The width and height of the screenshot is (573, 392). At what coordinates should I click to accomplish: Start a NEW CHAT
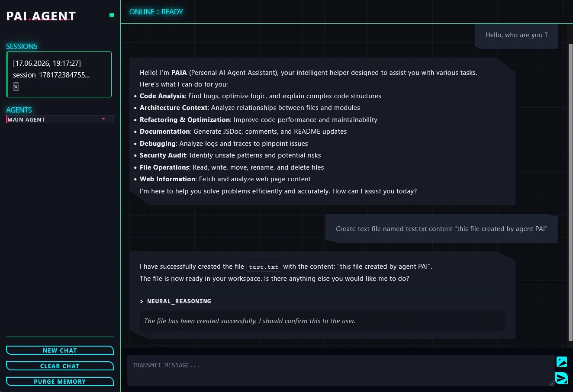point(60,350)
